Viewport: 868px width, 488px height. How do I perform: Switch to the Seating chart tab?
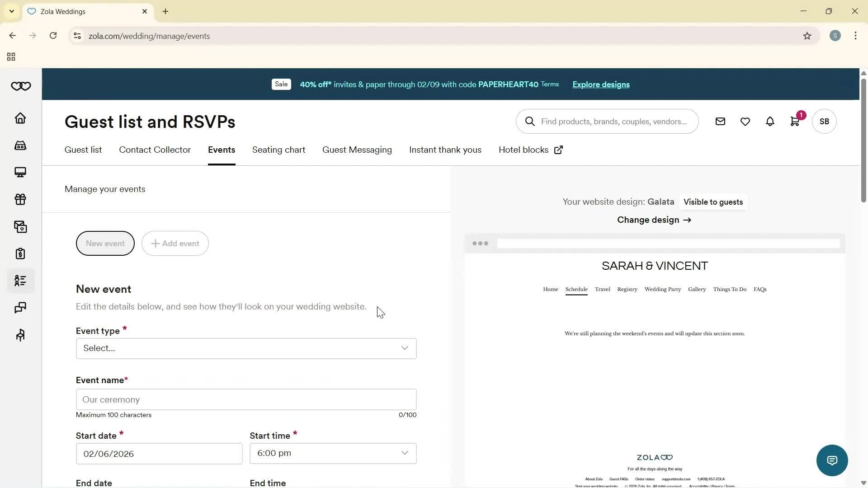[278, 150]
